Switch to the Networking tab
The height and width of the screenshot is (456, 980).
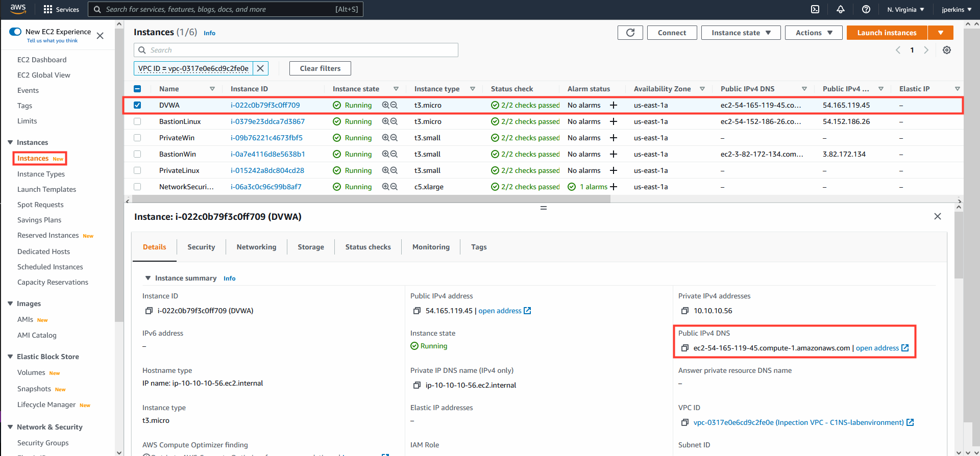(256, 247)
